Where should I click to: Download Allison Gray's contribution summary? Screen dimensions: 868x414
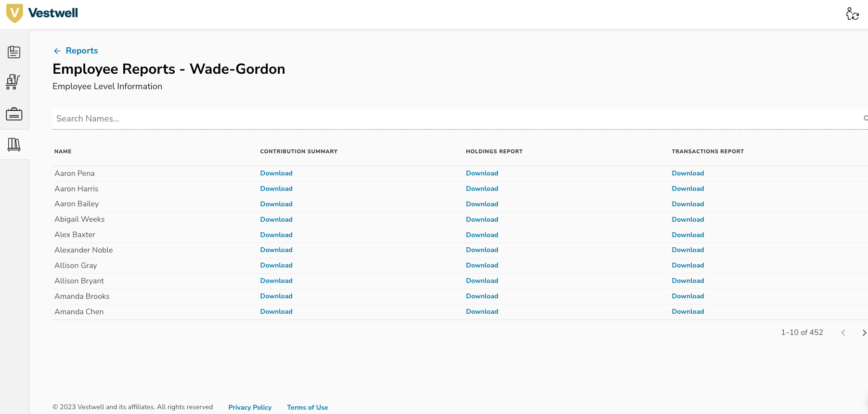(x=276, y=266)
